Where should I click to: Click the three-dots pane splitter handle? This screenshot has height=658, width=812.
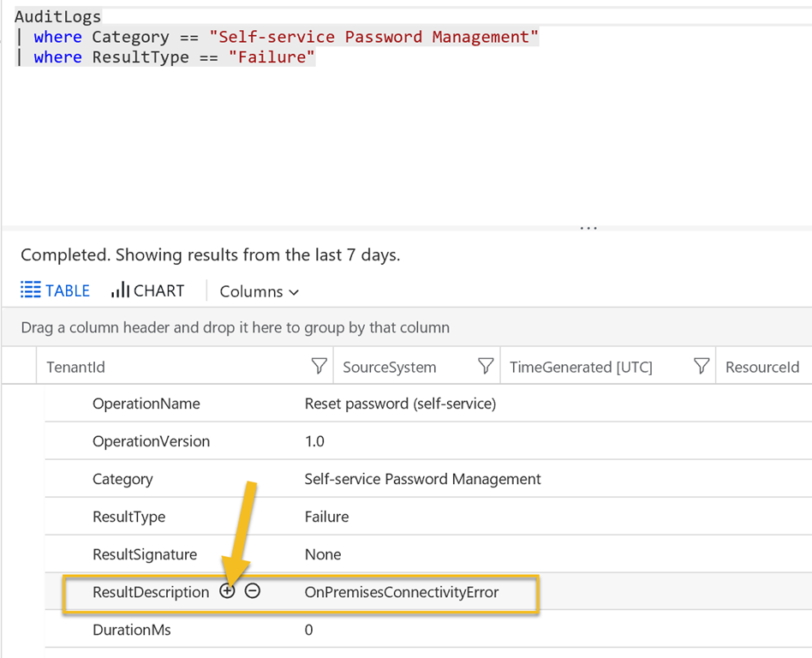tap(588, 227)
